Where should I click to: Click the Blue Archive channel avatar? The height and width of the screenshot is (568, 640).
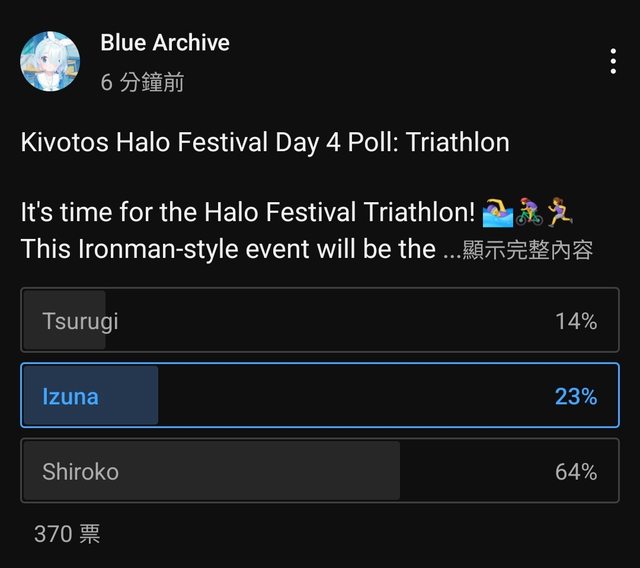(50, 61)
